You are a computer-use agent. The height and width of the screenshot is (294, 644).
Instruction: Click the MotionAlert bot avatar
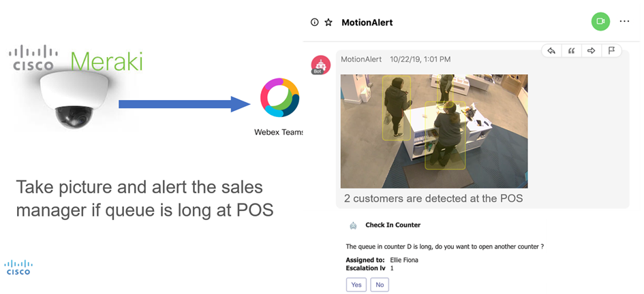(321, 64)
